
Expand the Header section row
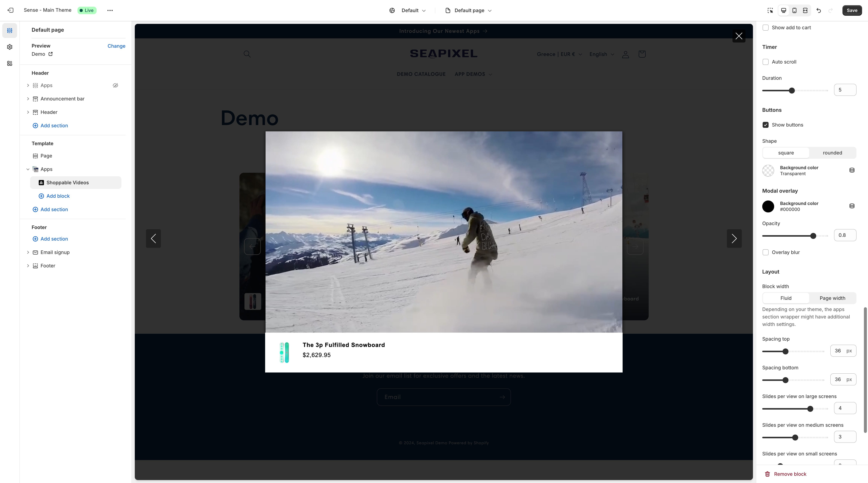tap(28, 112)
